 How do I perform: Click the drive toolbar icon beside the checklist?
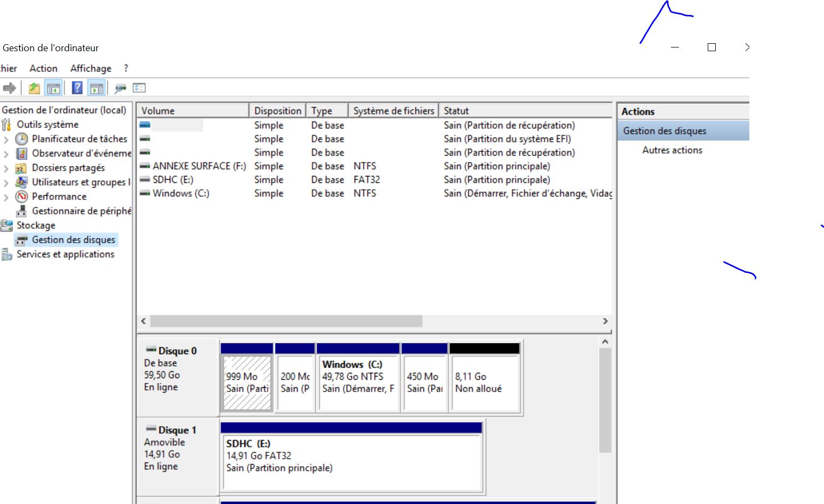[x=121, y=88]
